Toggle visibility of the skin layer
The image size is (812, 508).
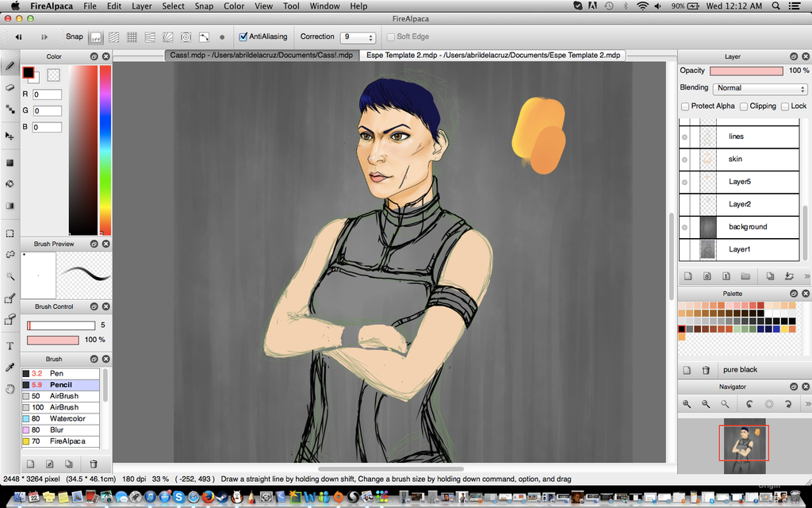[685, 160]
